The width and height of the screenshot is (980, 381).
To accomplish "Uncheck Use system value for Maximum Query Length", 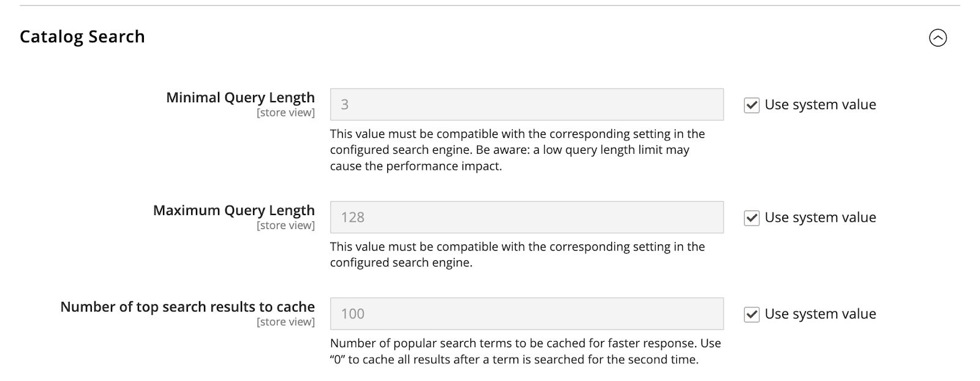I will pyautogui.click(x=752, y=217).
